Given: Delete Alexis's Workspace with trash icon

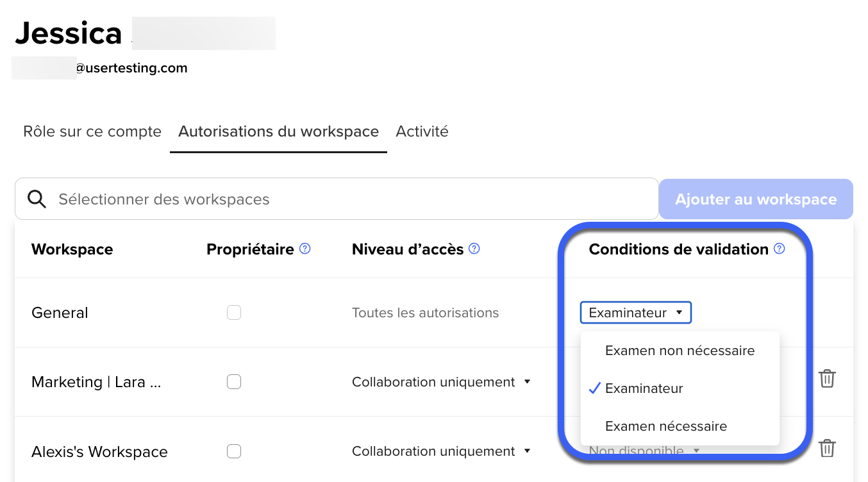Looking at the screenshot, I should [827, 448].
